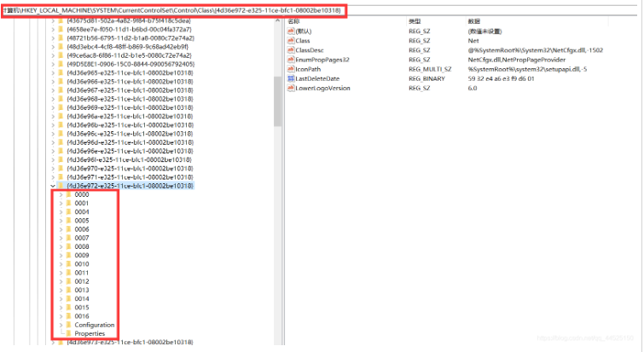
Task: Select subkey 0016 in the tree
Action: point(82,316)
